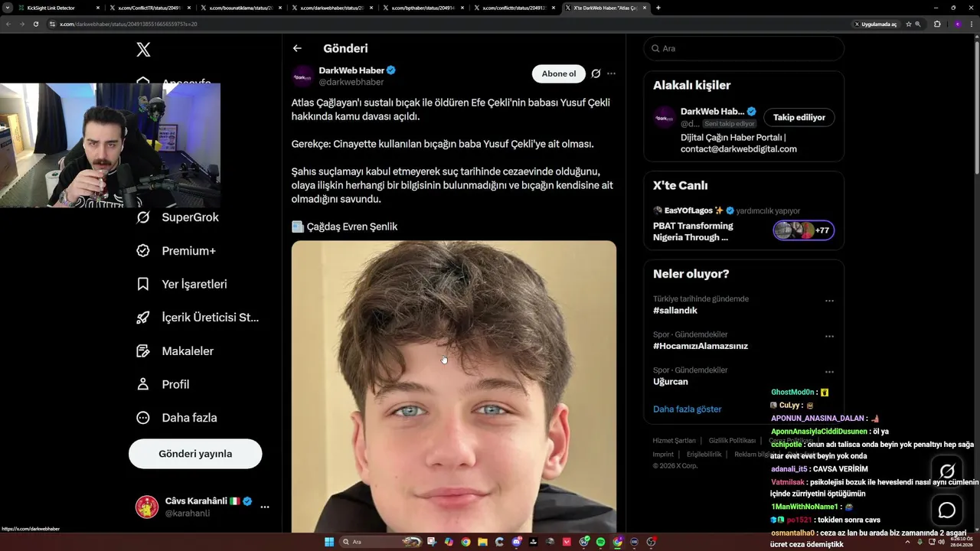Click the Câvs Karahânlî account avatar
The height and width of the screenshot is (551, 980).
point(147,507)
